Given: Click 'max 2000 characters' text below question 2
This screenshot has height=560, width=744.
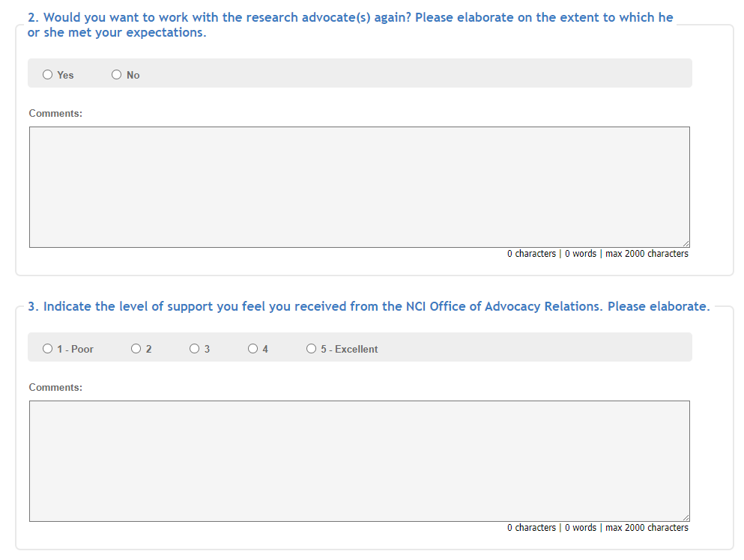Looking at the screenshot, I should [647, 254].
